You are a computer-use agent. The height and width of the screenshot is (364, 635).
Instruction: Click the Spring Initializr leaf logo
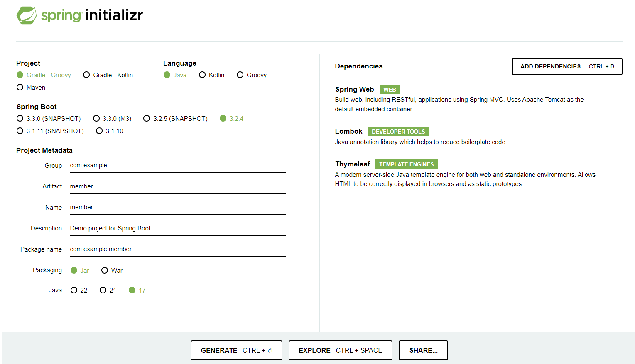[x=26, y=15]
